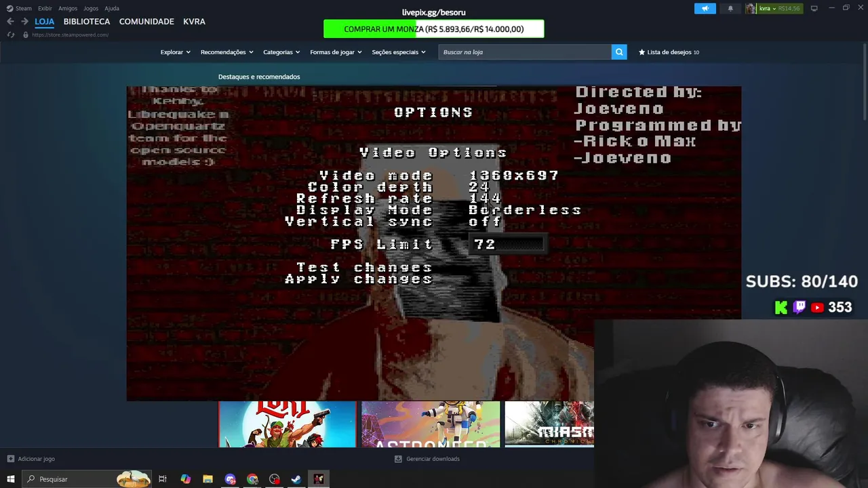
Task: Expand Seções especiais dropdown
Action: pos(399,52)
